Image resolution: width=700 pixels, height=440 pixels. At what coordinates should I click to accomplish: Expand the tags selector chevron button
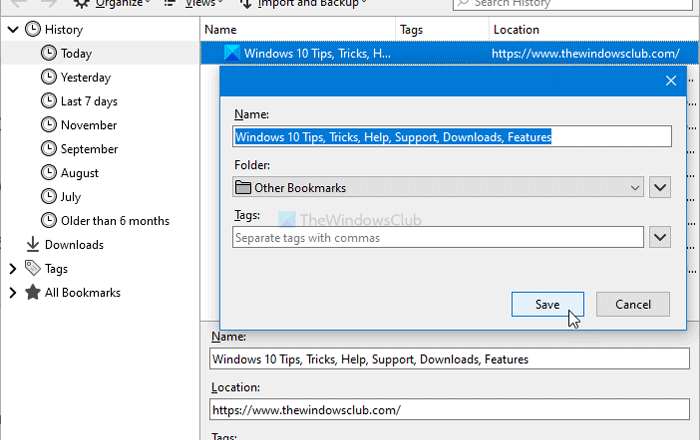click(660, 237)
